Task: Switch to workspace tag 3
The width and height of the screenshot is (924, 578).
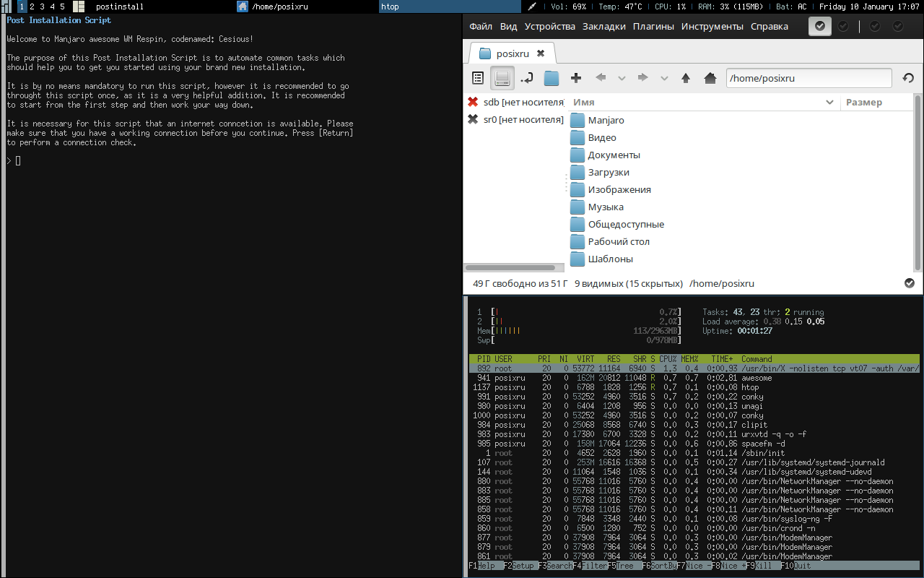Action: click(42, 7)
